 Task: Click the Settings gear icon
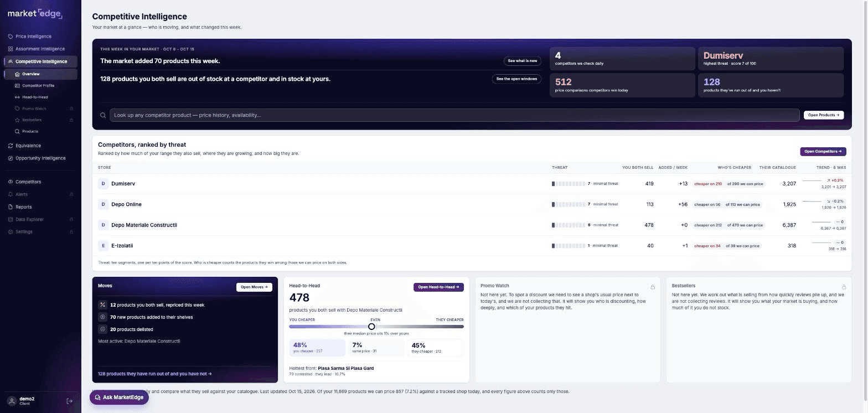pos(11,232)
